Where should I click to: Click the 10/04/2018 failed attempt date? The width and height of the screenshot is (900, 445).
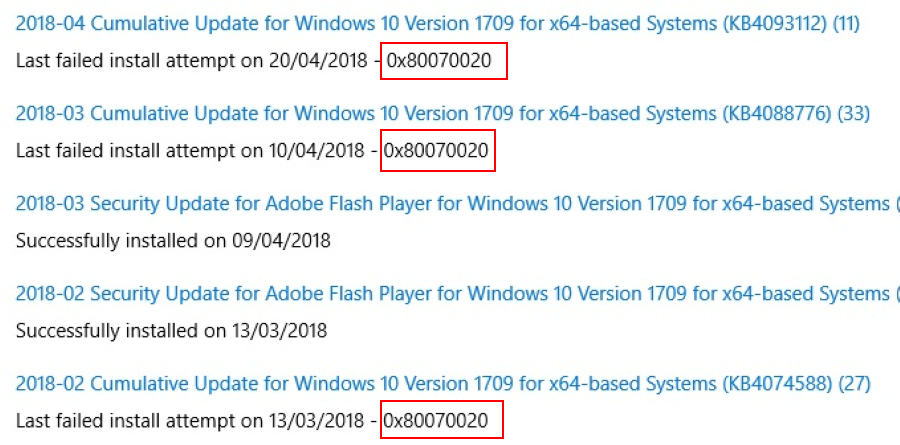tap(321, 151)
